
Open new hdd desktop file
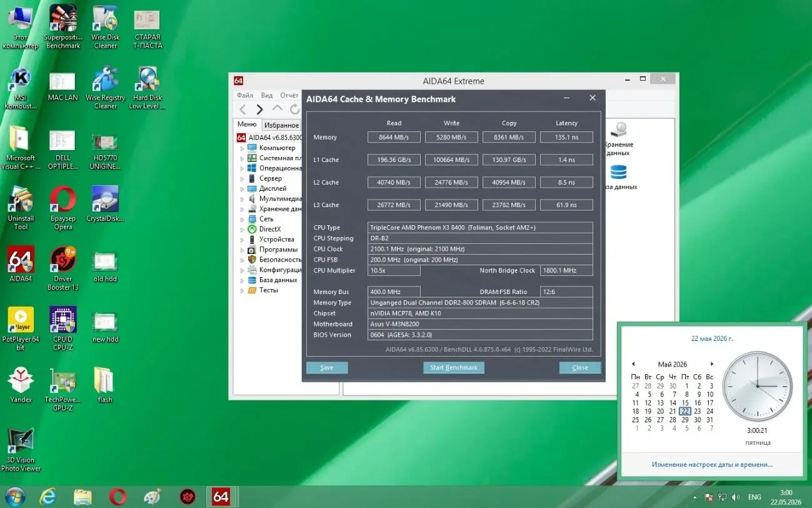tap(106, 327)
